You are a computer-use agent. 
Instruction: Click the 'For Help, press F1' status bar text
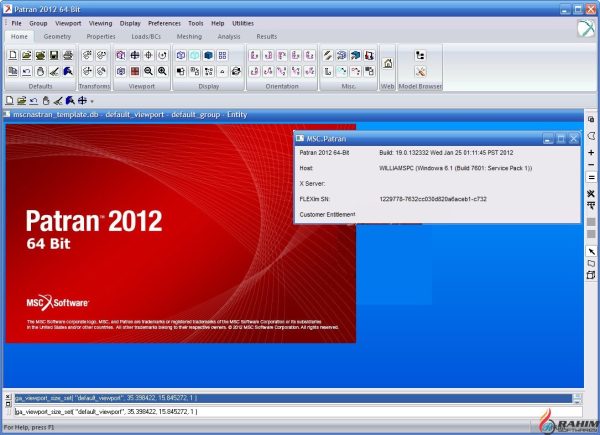pos(29,427)
